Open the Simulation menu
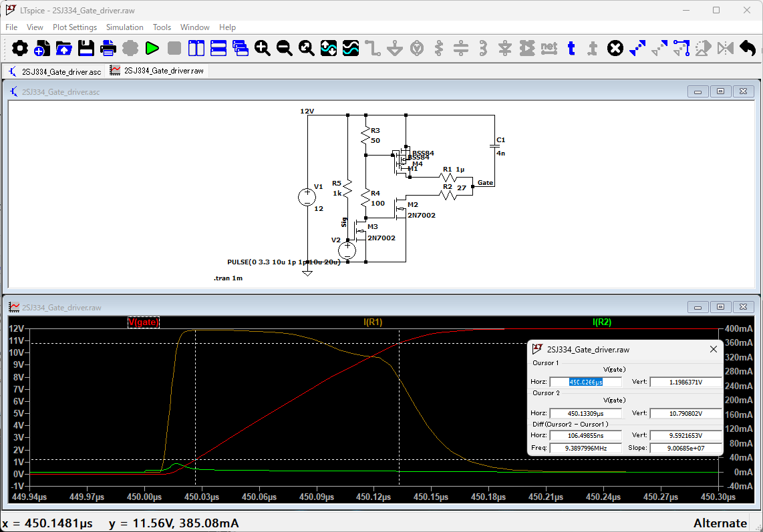 (124, 27)
